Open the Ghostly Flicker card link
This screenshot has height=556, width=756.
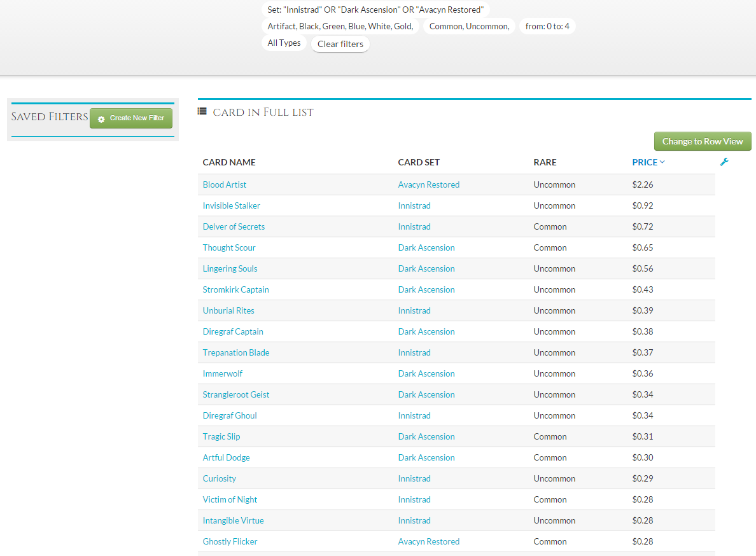click(230, 541)
